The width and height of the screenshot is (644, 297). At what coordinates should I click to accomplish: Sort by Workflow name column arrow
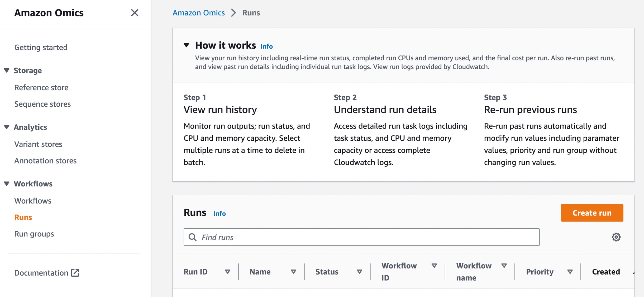(x=504, y=266)
